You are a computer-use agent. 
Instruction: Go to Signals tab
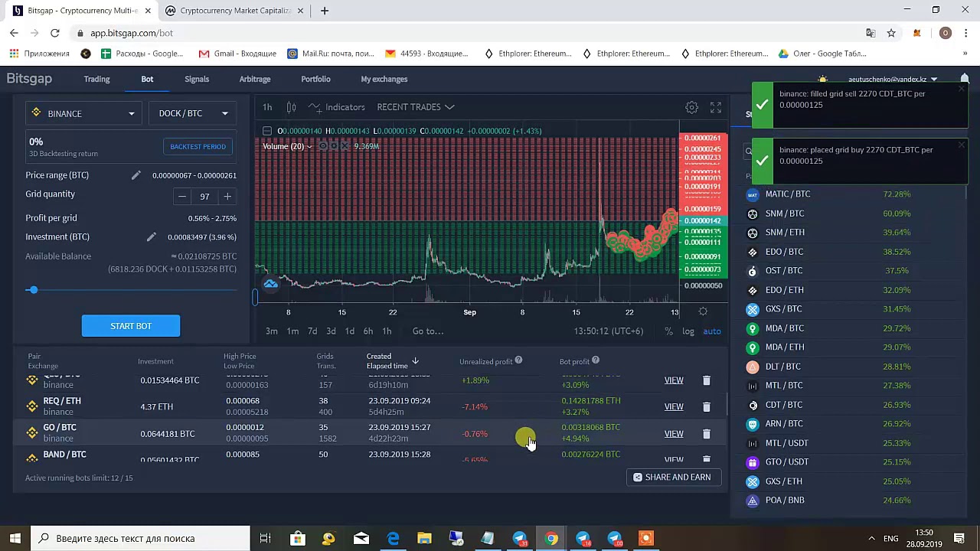197,79
